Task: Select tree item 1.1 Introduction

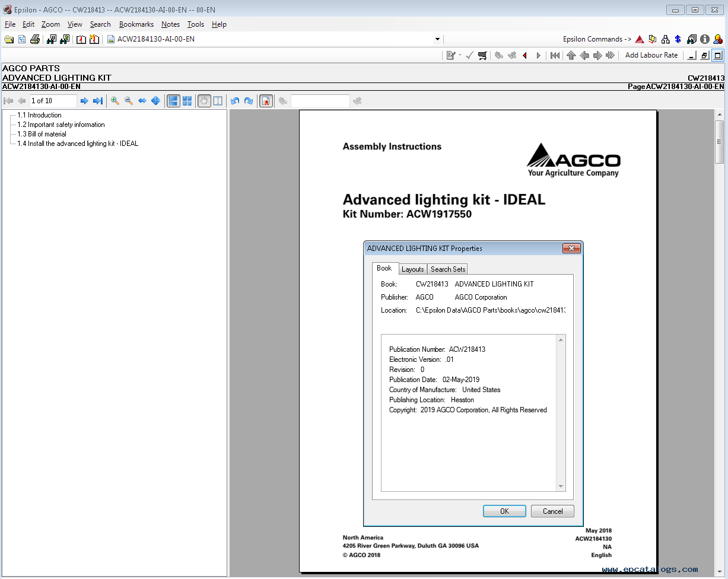Action: (39, 115)
